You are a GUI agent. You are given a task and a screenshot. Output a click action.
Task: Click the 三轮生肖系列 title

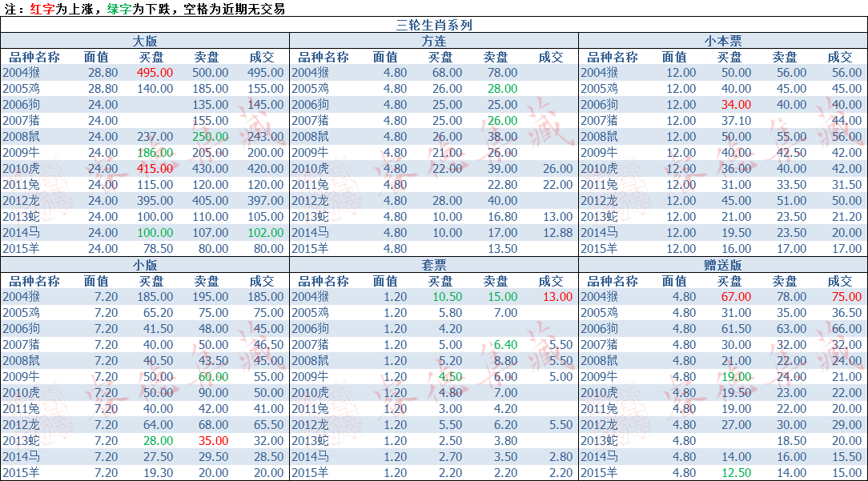pos(434,25)
